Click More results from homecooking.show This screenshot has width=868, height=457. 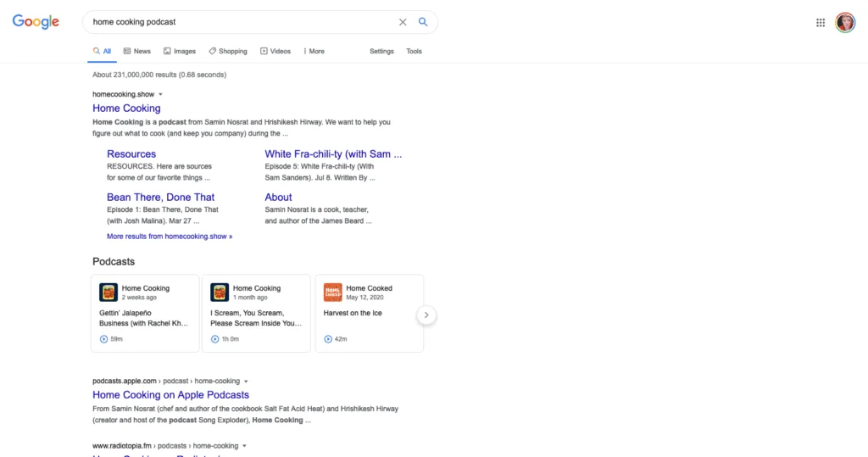pyautogui.click(x=170, y=236)
